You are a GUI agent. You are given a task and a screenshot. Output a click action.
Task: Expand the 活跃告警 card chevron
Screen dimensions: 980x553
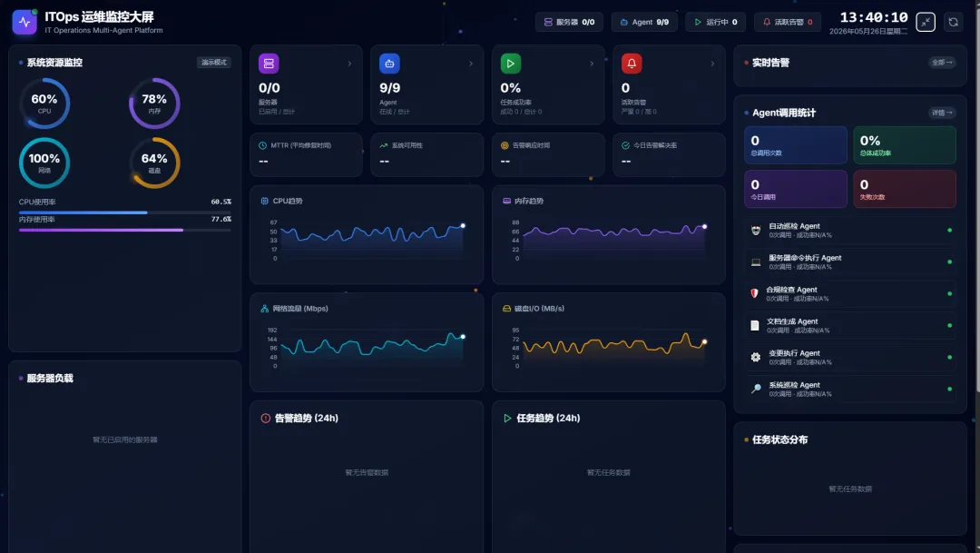pyautogui.click(x=712, y=64)
